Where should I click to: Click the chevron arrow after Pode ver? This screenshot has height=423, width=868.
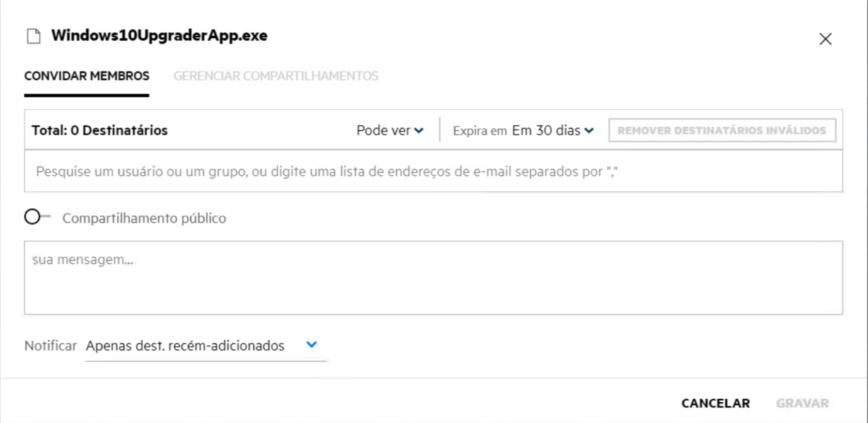(419, 131)
